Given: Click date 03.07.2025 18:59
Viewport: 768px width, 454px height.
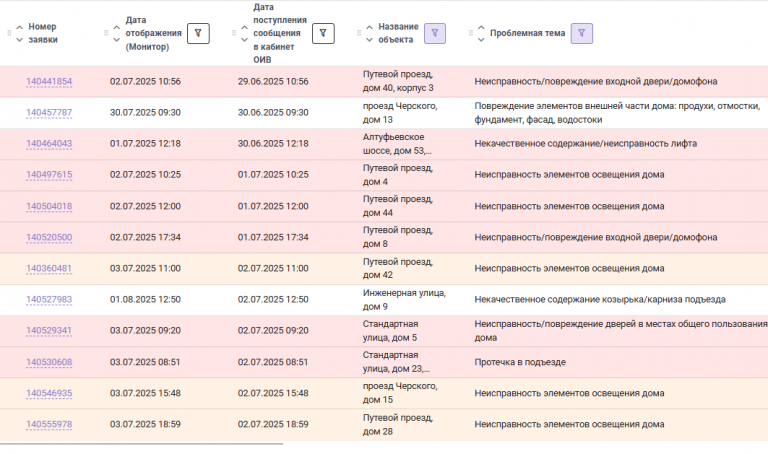Looking at the screenshot, I should coord(145,424).
